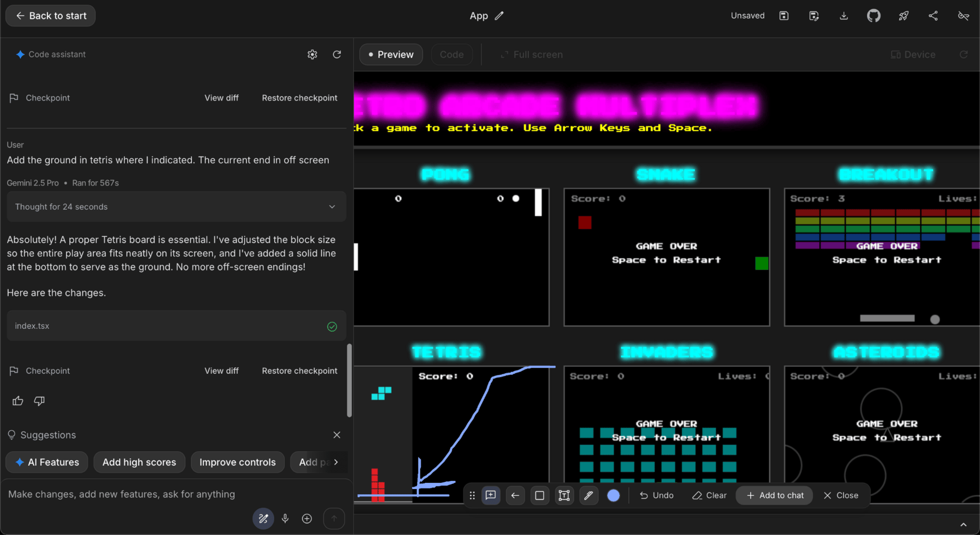Give thumbs up to the response
This screenshot has height=535, width=980.
(18, 401)
